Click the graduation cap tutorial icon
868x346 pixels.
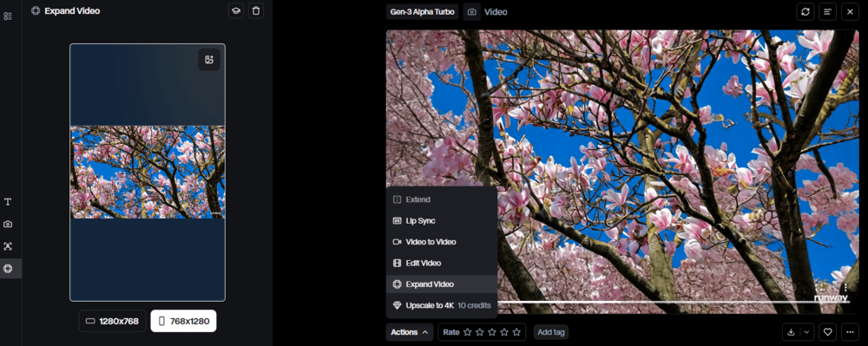pos(236,10)
